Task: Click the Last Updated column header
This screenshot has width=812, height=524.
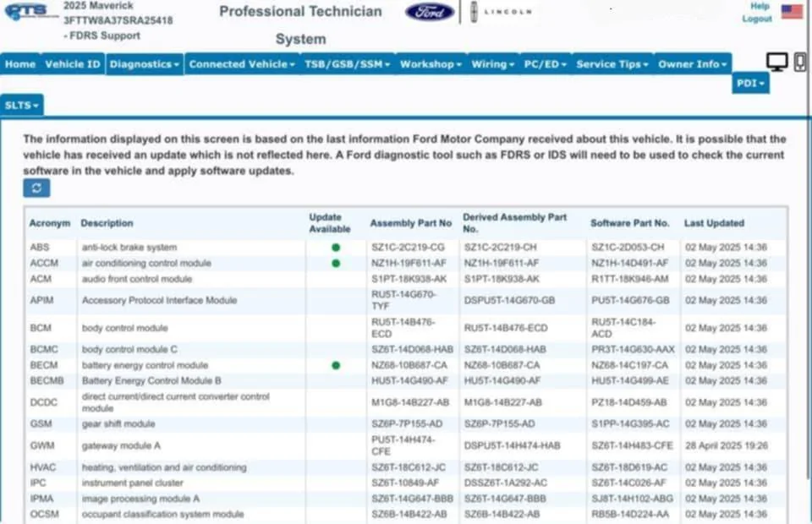Action: pos(714,223)
